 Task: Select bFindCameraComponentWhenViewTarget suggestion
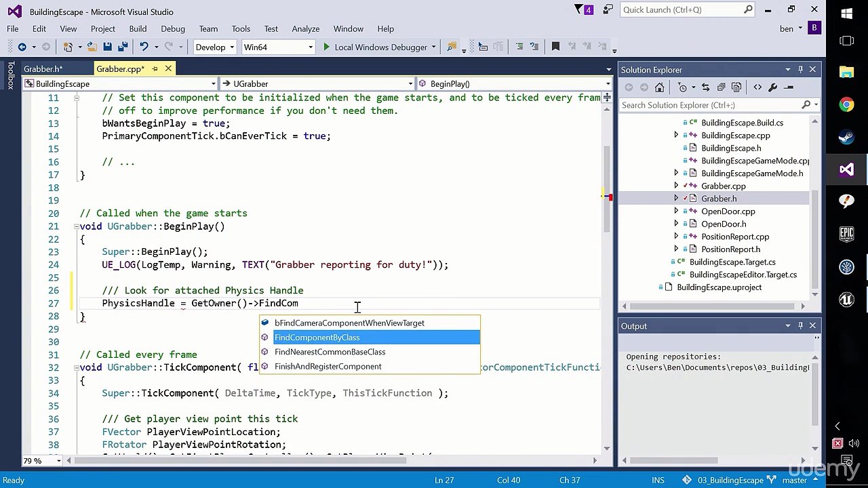tap(370, 323)
